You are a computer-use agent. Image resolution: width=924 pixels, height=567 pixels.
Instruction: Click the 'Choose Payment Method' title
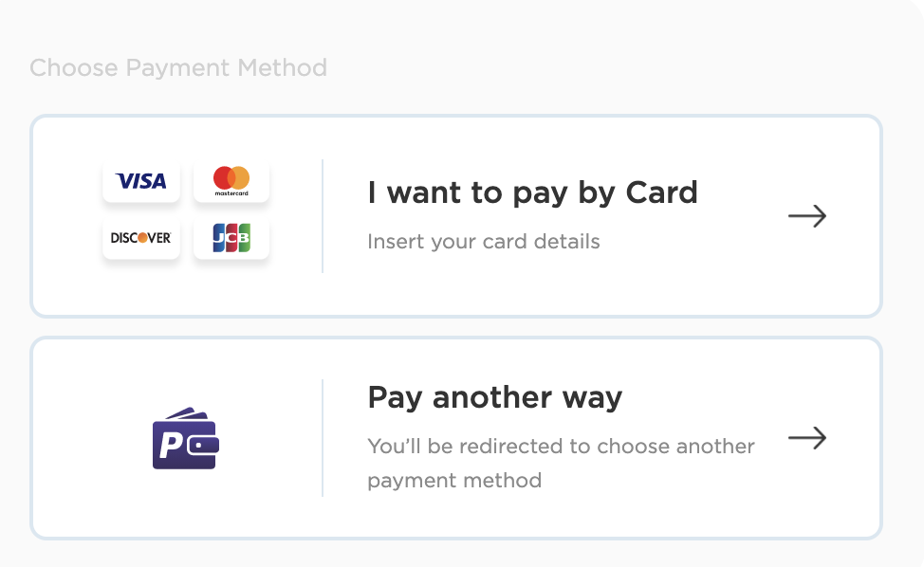[178, 67]
